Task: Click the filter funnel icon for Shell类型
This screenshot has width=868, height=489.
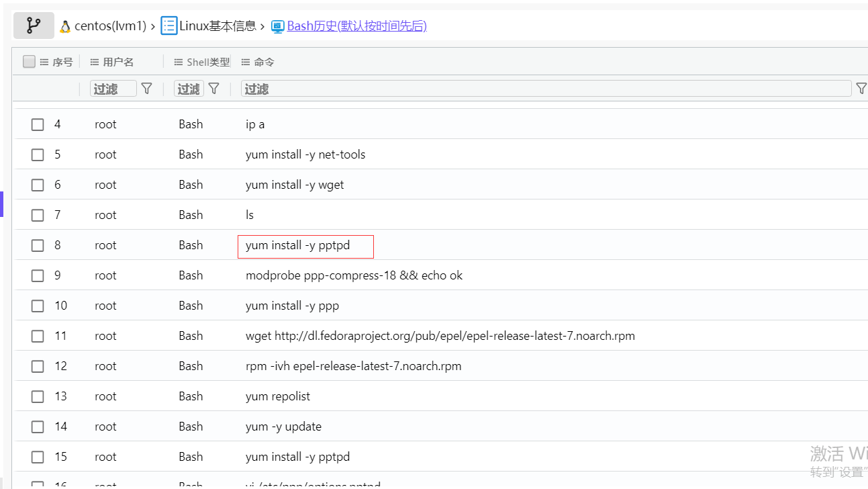Action: coord(214,88)
